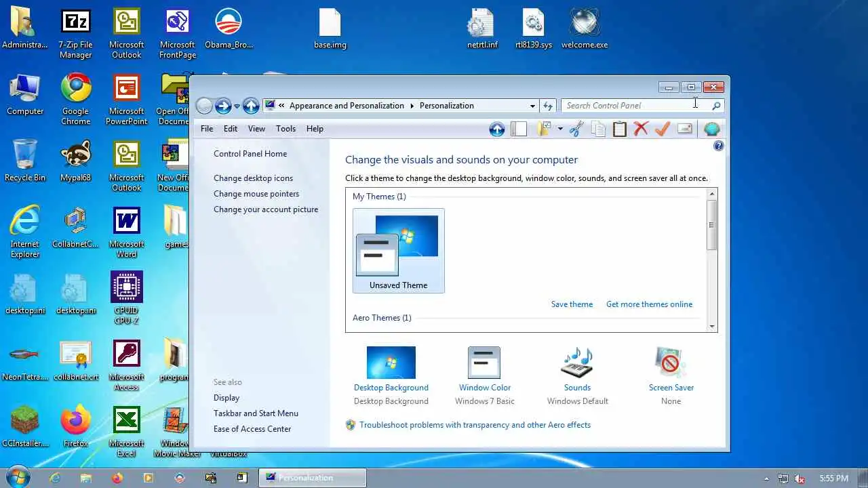Open Windows Explorer folder on taskbar
Image resolution: width=868 pixels, height=488 pixels.
click(86, 478)
